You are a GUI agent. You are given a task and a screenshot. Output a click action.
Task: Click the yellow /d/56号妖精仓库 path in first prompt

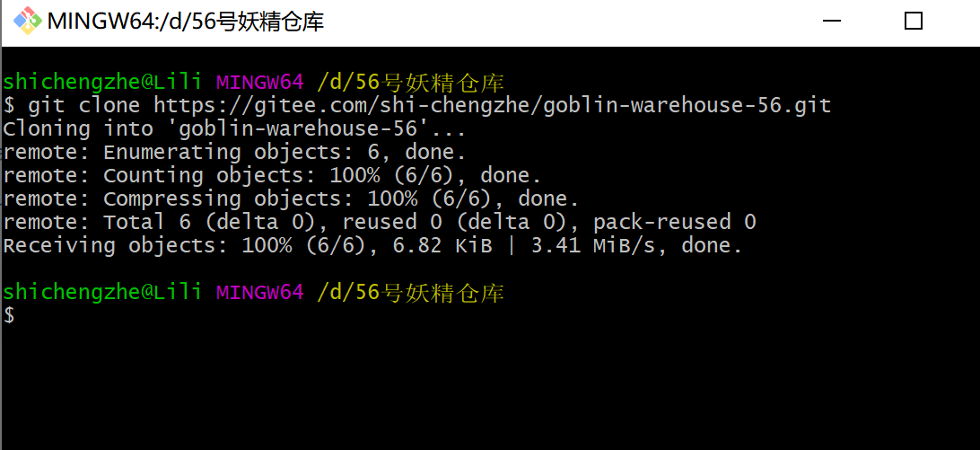coord(411,82)
